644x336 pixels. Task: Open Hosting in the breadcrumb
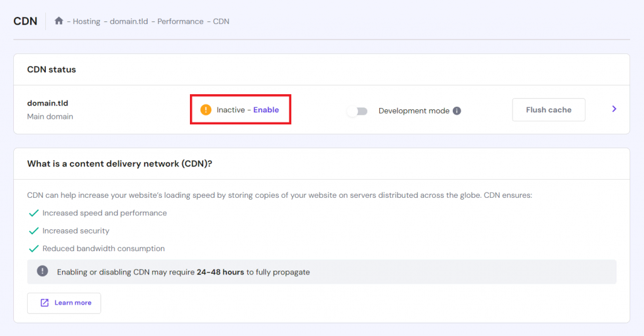[86, 21]
